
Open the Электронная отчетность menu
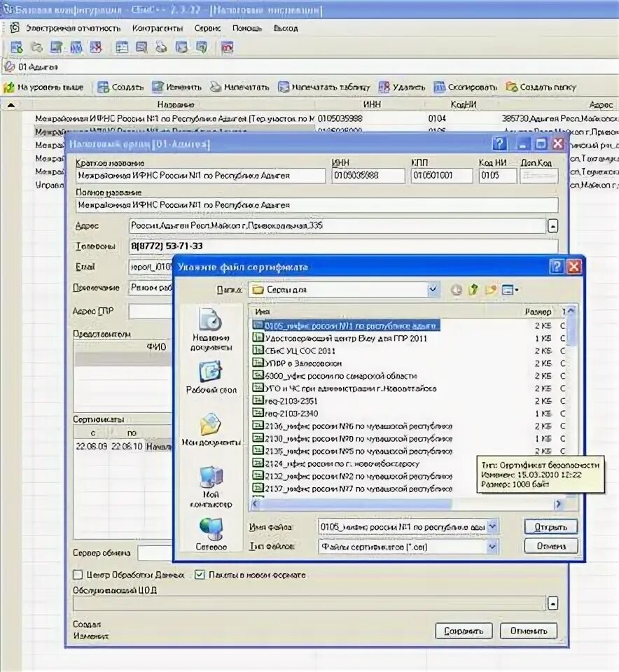73,28
